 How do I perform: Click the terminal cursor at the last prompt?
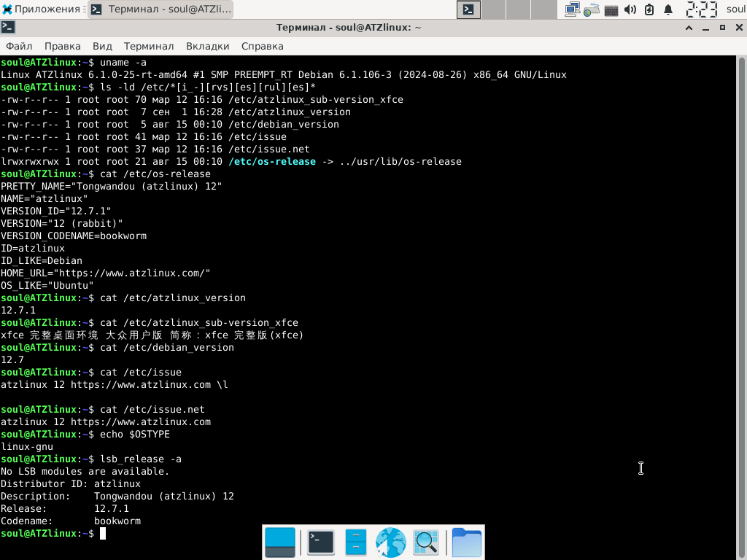[x=102, y=533]
